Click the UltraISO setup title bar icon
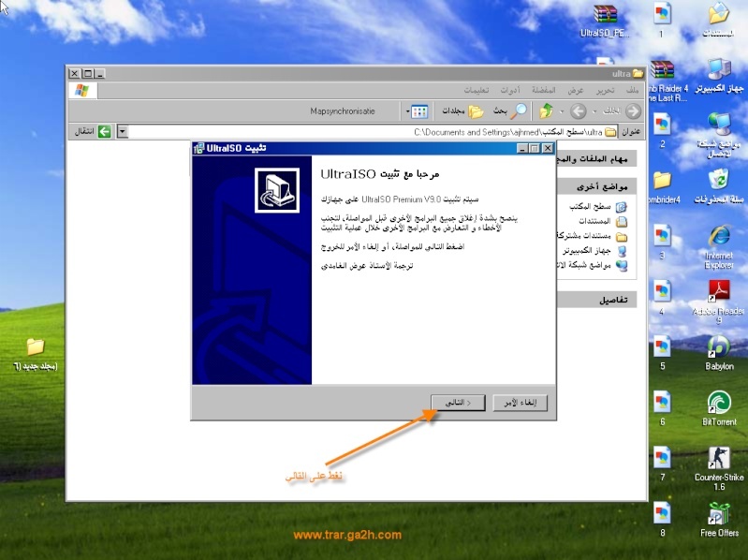Screen dimensions: 748x560 click(198, 148)
